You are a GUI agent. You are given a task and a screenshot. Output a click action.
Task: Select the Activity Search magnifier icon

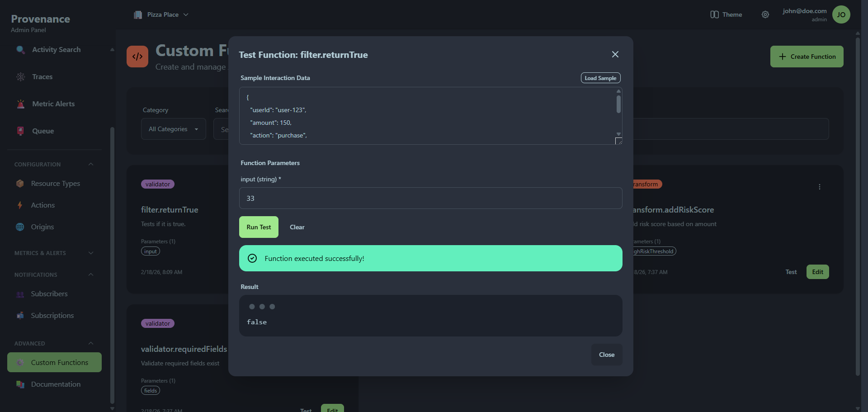(21, 50)
